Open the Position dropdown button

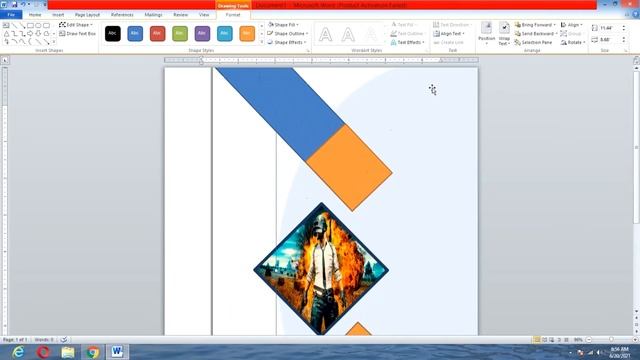coord(487,33)
